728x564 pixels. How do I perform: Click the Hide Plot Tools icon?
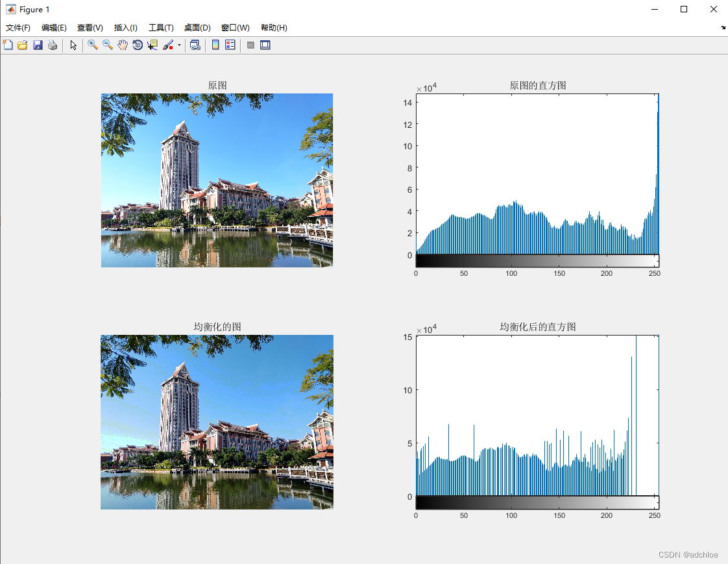[250, 45]
